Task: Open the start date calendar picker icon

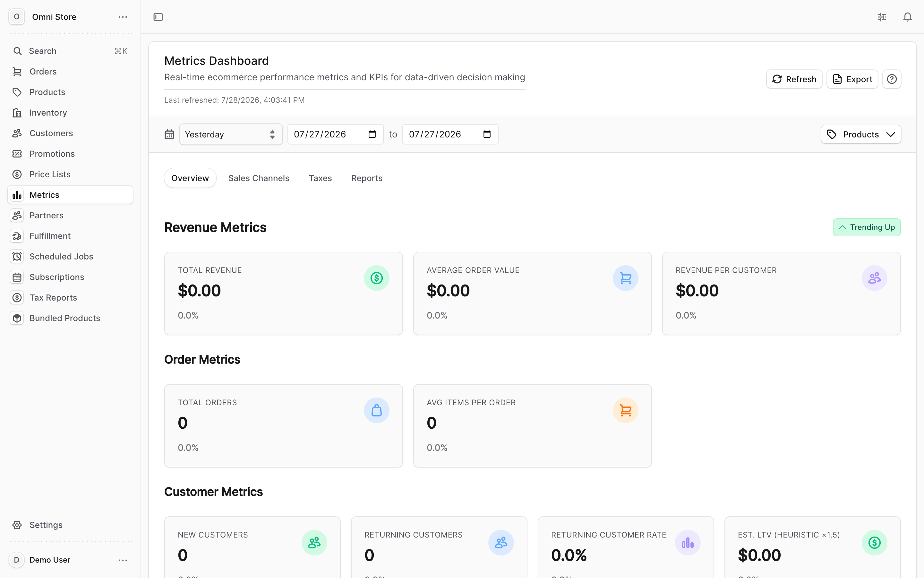Action: (x=372, y=134)
